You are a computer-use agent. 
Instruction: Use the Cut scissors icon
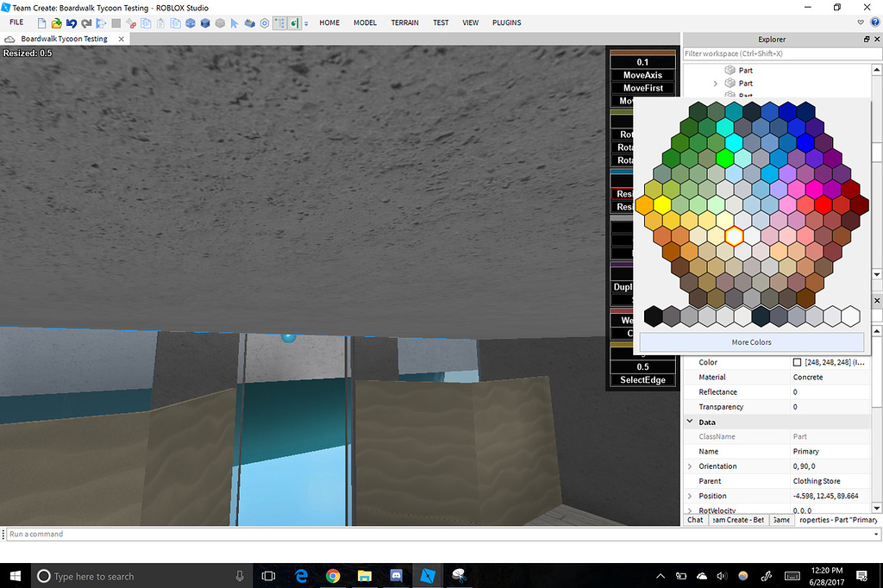point(130,23)
